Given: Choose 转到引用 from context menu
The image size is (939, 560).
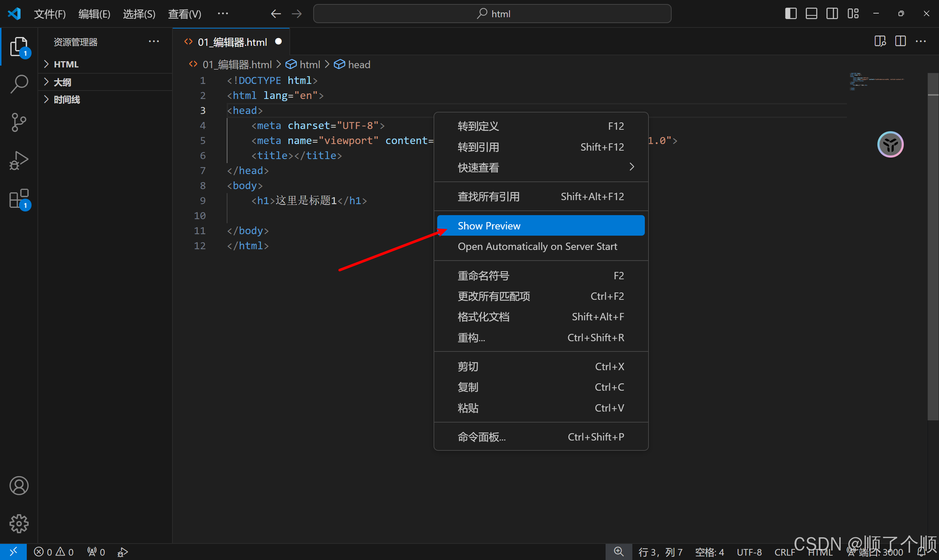Looking at the screenshot, I should 541,147.
